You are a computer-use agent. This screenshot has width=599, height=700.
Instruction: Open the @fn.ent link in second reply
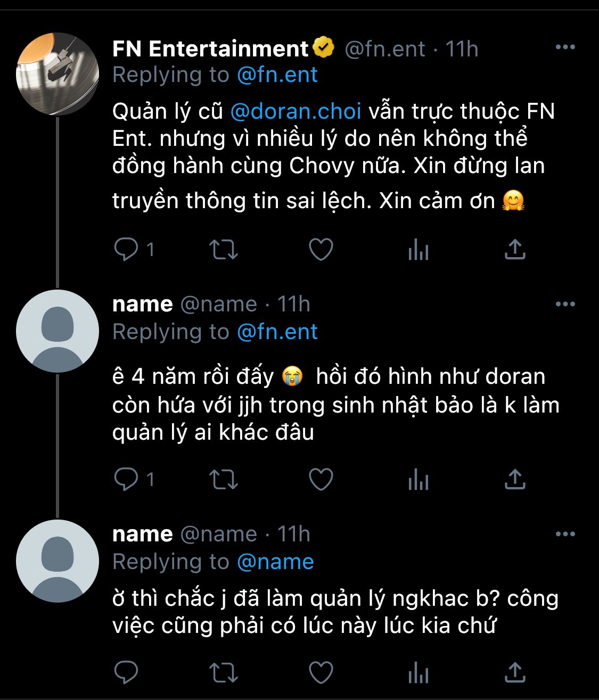277,332
